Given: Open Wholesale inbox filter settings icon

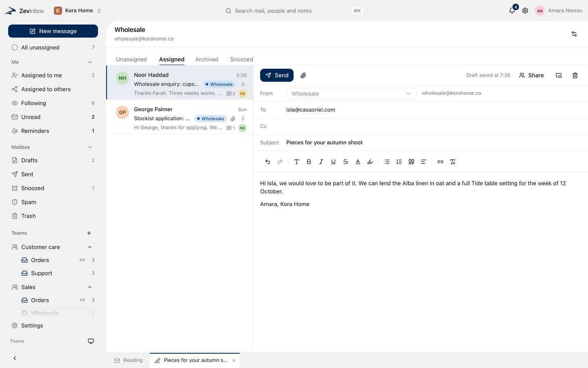Looking at the screenshot, I should (574, 34).
